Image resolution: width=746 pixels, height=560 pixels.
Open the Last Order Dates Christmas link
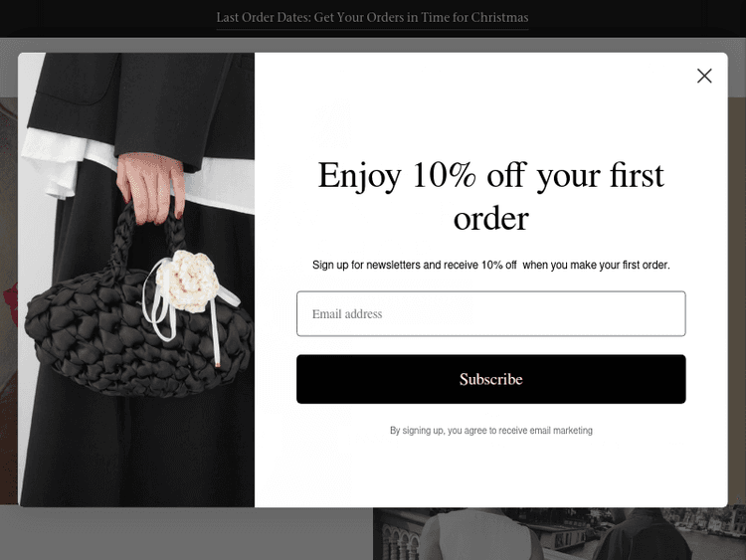pyautogui.click(x=372, y=18)
